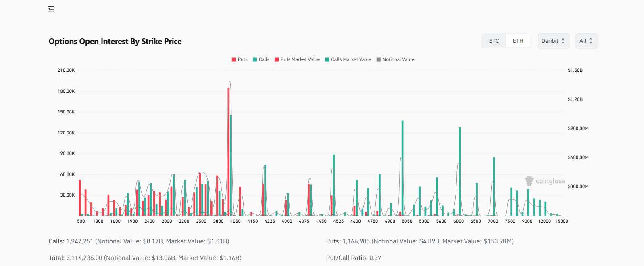Click the gray Notional Value swatch
The width and height of the screenshot is (644, 266).
click(x=379, y=59)
